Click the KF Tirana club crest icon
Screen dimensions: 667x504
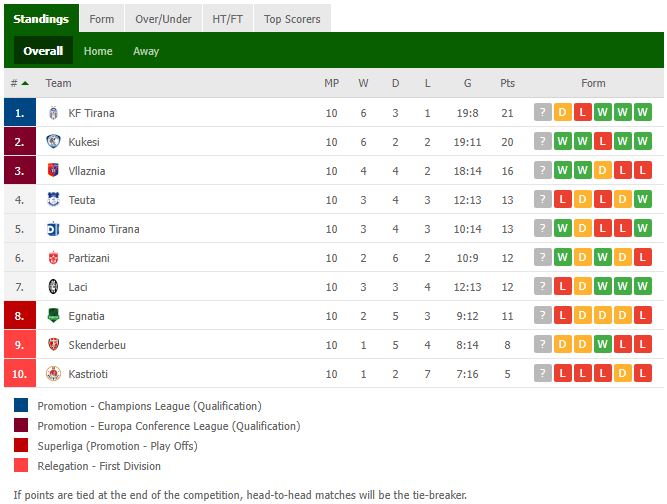tap(54, 113)
